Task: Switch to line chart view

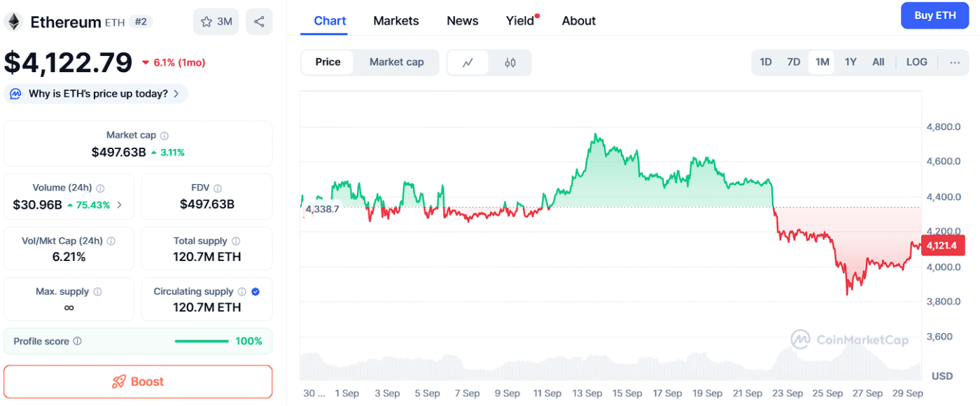Action: coord(468,62)
